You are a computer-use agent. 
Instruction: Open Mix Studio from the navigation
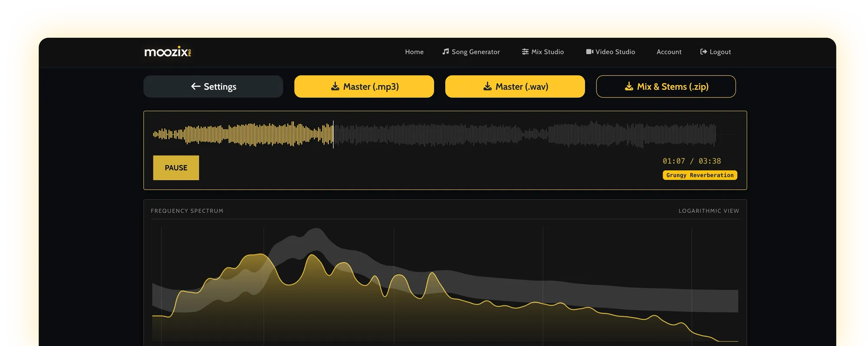pos(542,52)
